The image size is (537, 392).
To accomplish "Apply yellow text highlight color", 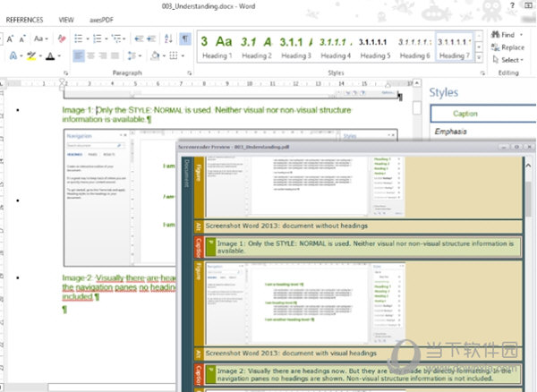I will pos(31,55).
